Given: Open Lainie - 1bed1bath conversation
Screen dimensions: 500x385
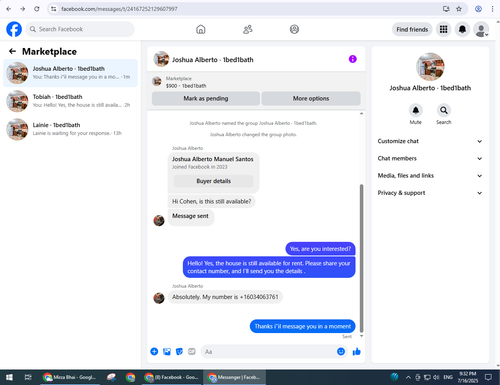Looking at the screenshot, I should (x=70, y=129).
